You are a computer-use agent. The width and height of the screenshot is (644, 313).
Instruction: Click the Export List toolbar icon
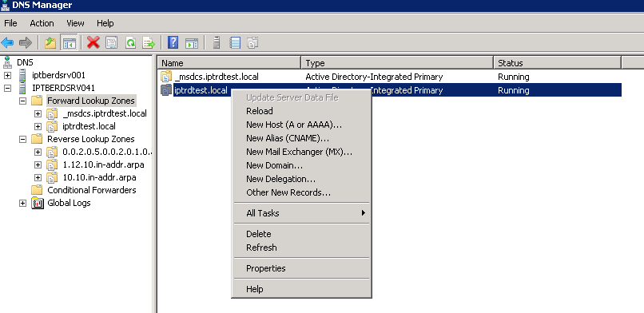pos(149,42)
